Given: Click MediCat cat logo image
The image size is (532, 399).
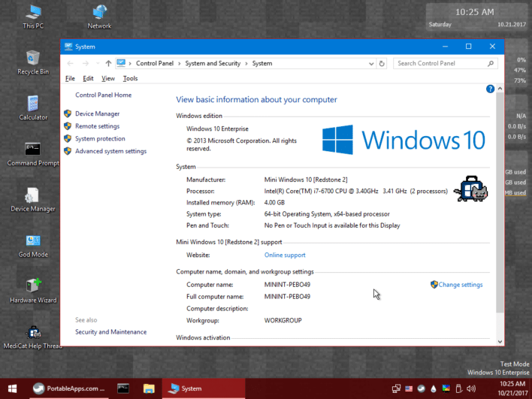Looking at the screenshot, I should coord(471,189).
